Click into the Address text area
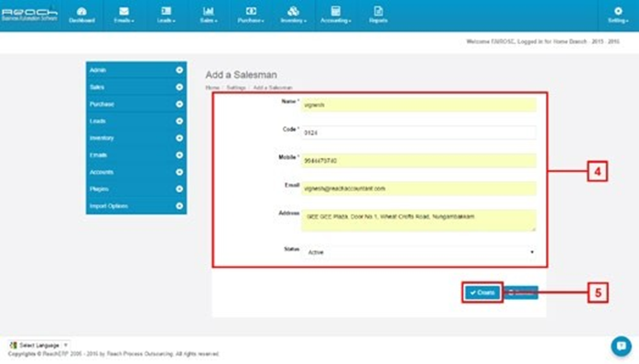This screenshot has height=364, width=639. click(x=419, y=220)
